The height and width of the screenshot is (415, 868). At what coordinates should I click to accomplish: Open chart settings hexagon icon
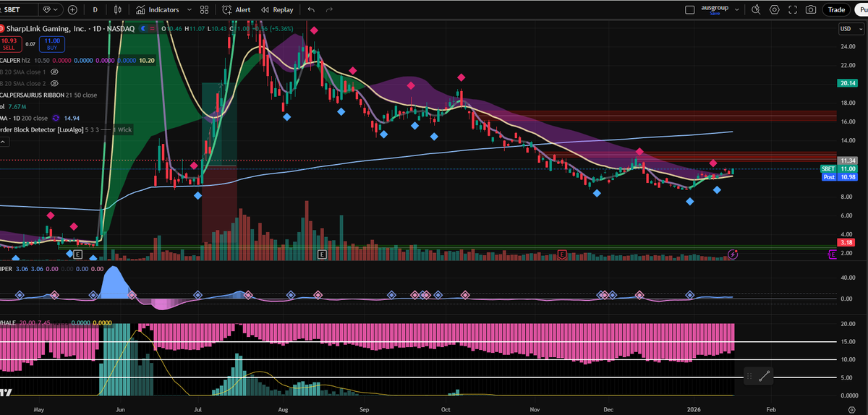[775, 9]
